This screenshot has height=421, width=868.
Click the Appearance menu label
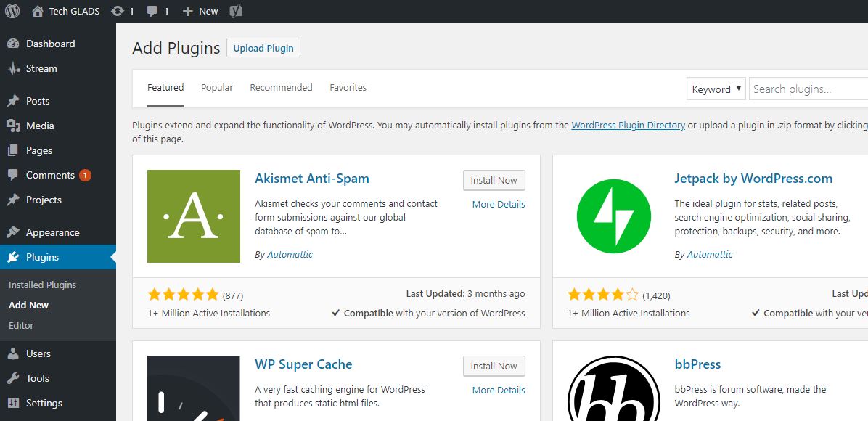[x=52, y=233]
